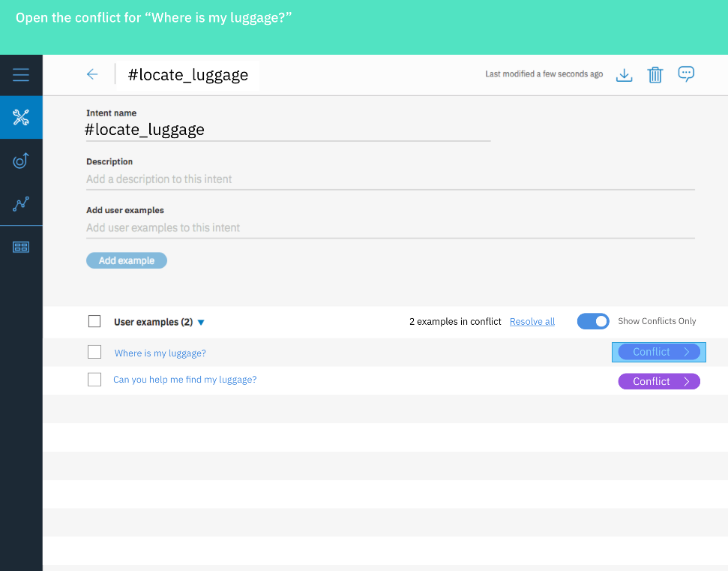Focus the Description input field

pyautogui.click(x=391, y=179)
